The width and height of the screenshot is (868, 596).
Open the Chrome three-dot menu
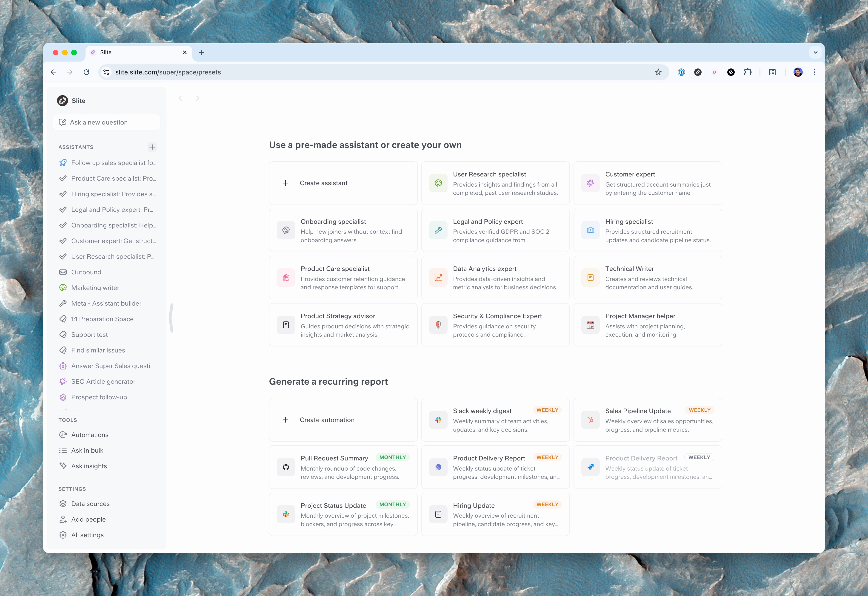pos(815,72)
